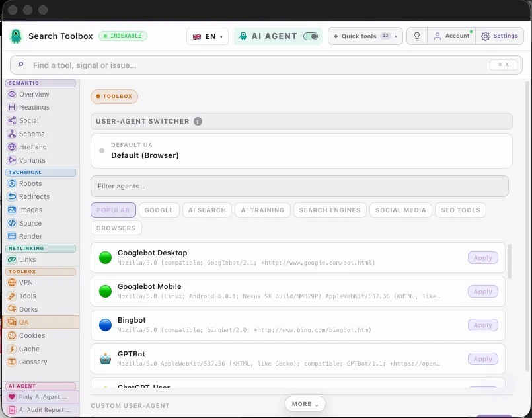Select the Schema icon in sidebar
532x418 pixels.
[12, 134]
